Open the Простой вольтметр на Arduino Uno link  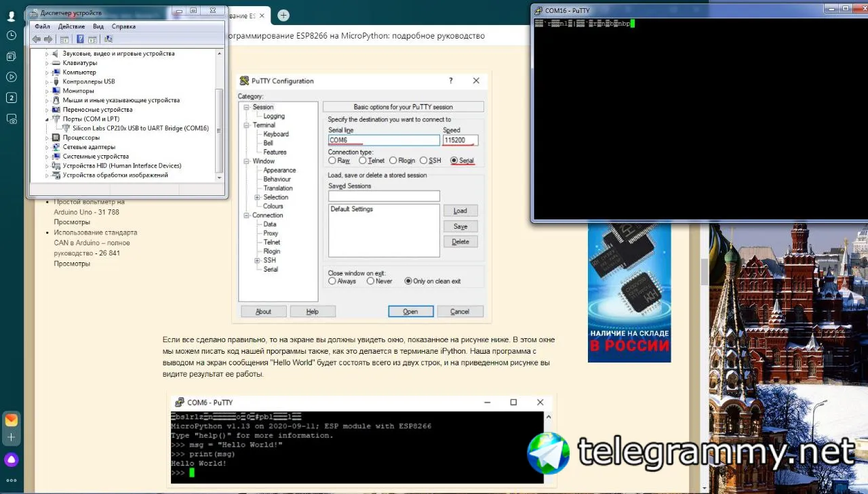tap(90, 207)
